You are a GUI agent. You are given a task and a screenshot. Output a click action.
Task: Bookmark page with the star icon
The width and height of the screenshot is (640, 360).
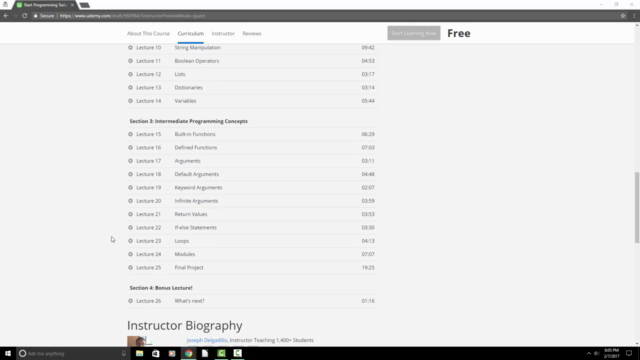pyautogui.click(x=623, y=16)
